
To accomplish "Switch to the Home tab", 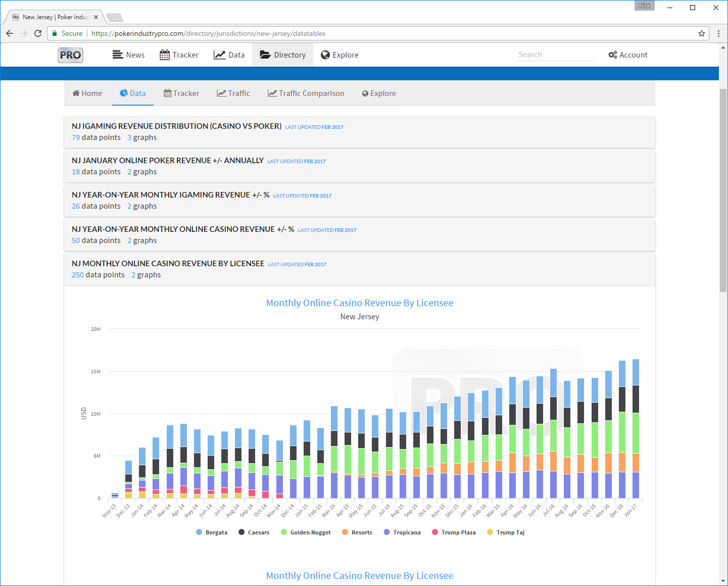I will [x=87, y=93].
